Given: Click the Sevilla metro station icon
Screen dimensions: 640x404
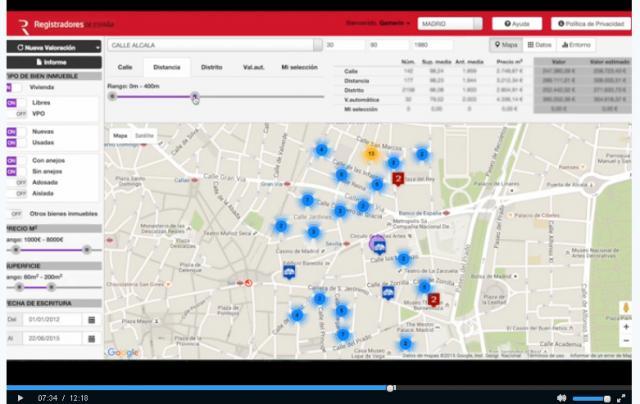Looking at the screenshot, I should [346, 244].
